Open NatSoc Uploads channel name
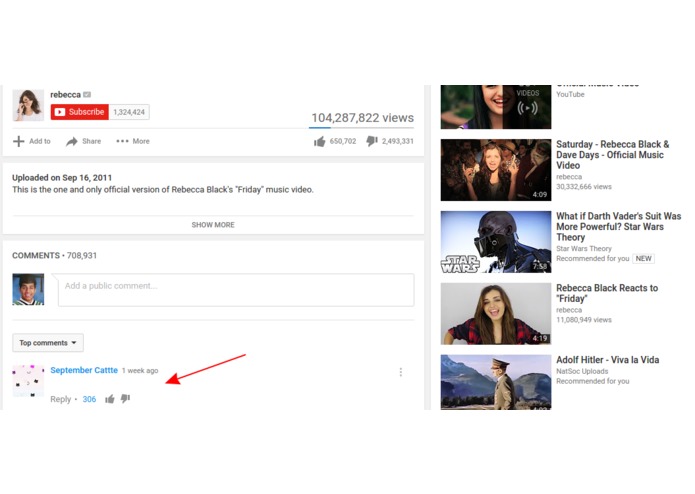695x494 pixels. 582,371
